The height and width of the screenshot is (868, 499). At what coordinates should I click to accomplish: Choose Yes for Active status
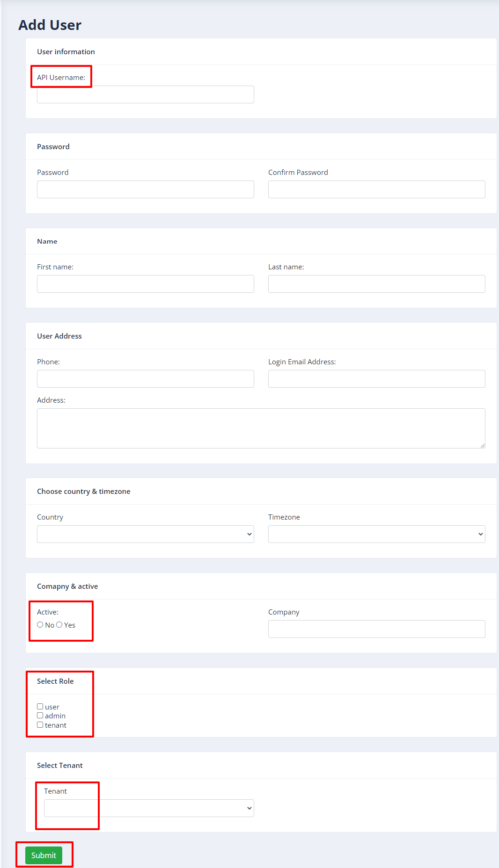pos(59,625)
